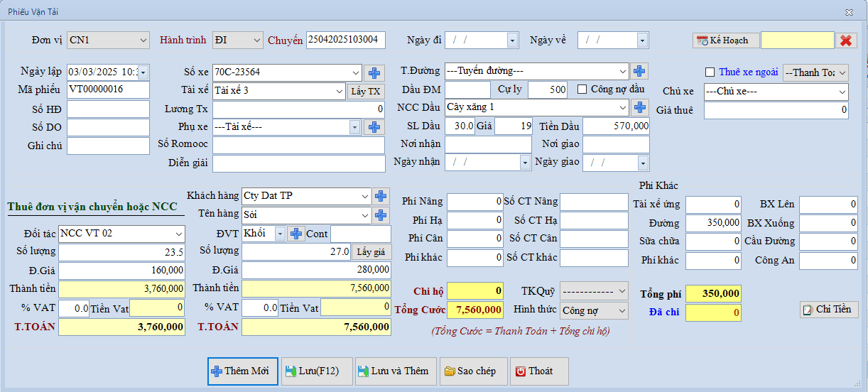Add a new vehicle next to Số xe
868x392 pixels.
click(374, 72)
